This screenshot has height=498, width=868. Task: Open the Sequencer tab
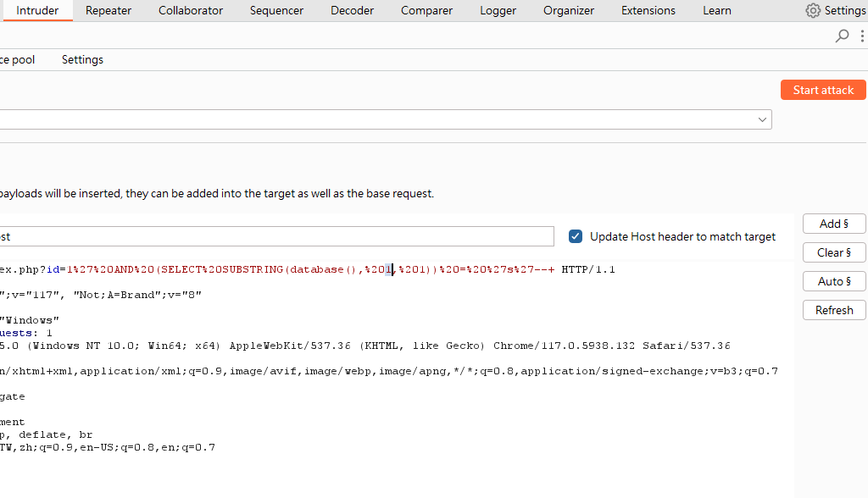(x=276, y=10)
